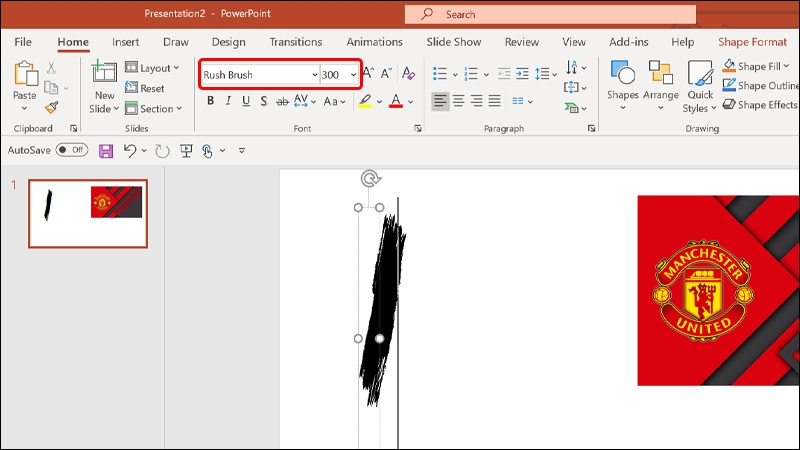Screen dimensions: 800x450
Task: Click the Search box
Action: [550, 14]
